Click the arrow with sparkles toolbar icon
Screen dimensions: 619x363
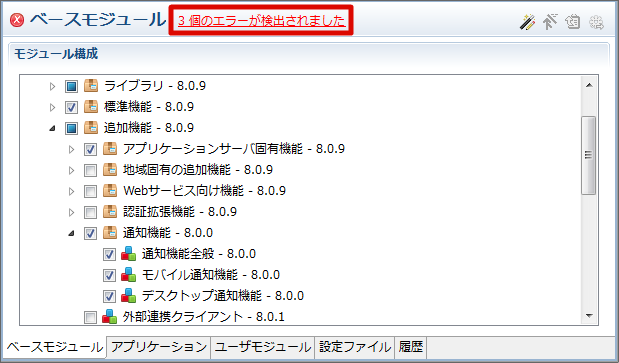[550, 22]
